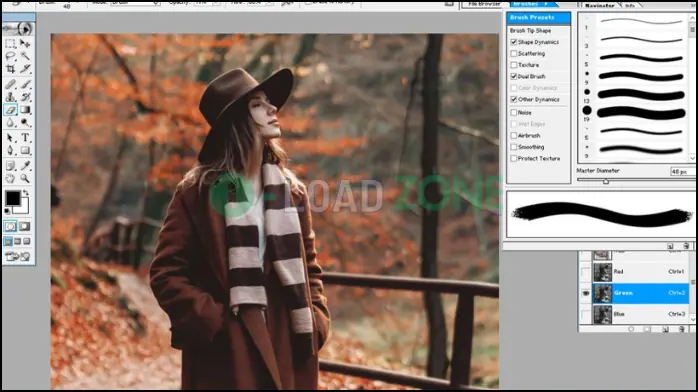Switch to Standard editing mode
Viewport: 698px width, 392px height.
10,226
